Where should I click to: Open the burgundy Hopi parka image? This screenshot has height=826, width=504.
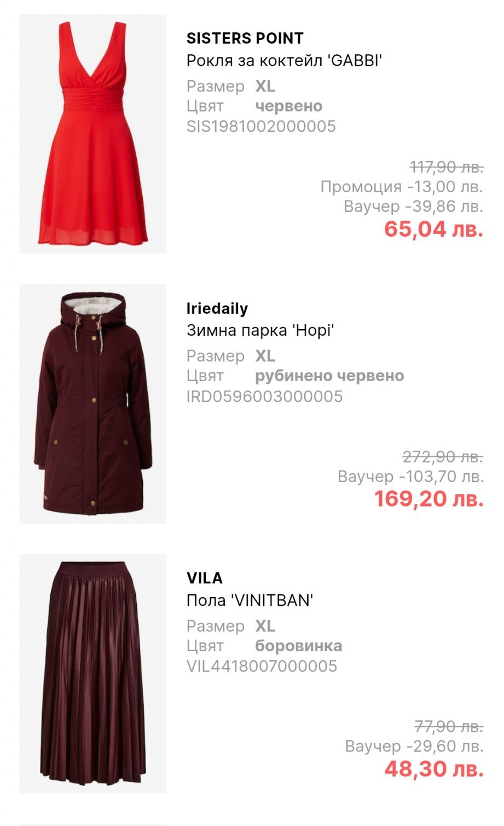coord(93,404)
